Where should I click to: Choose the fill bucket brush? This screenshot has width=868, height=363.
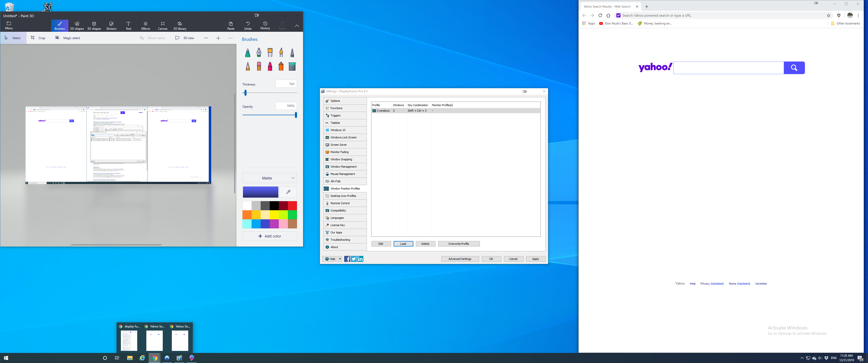click(x=292, y=66)
